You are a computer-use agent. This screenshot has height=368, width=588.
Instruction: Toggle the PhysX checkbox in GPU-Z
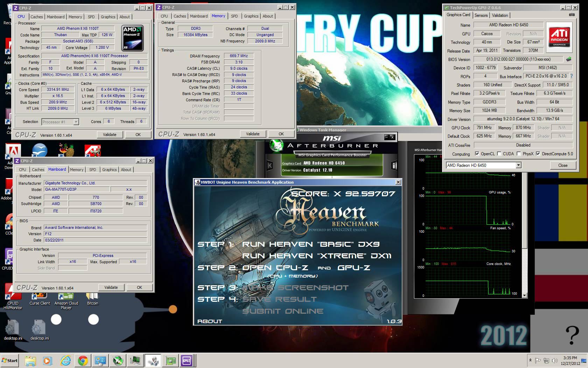coord(519,154)
